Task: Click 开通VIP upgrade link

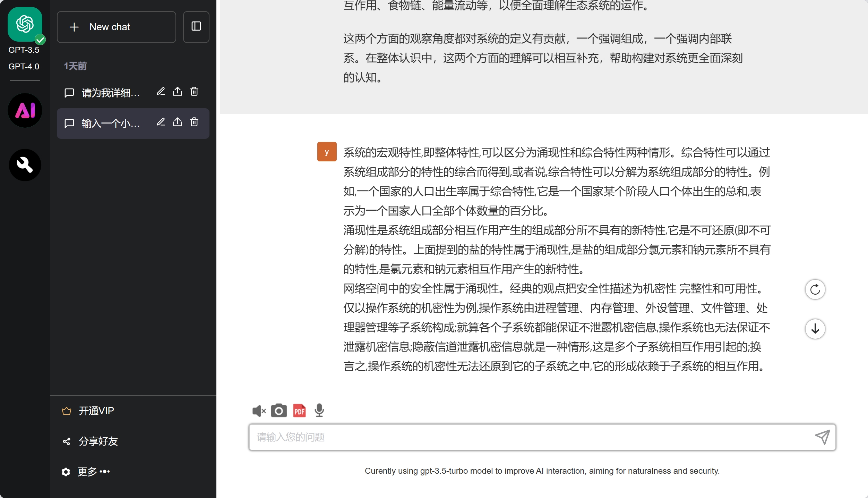Action: tap(96, 411)
